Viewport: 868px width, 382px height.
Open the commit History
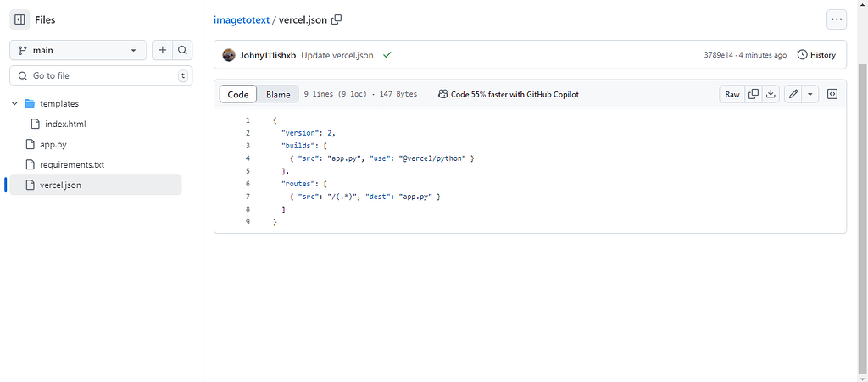816,55
